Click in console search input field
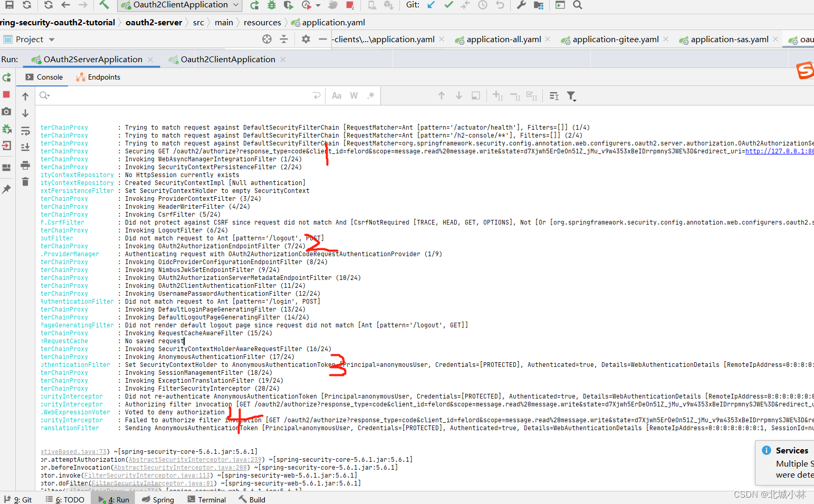 click(x=179, y=95)
